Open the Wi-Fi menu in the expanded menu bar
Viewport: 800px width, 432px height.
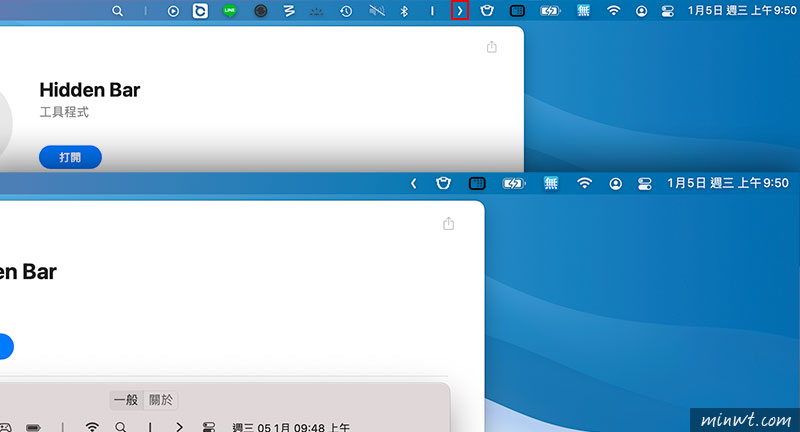[613, 11]
